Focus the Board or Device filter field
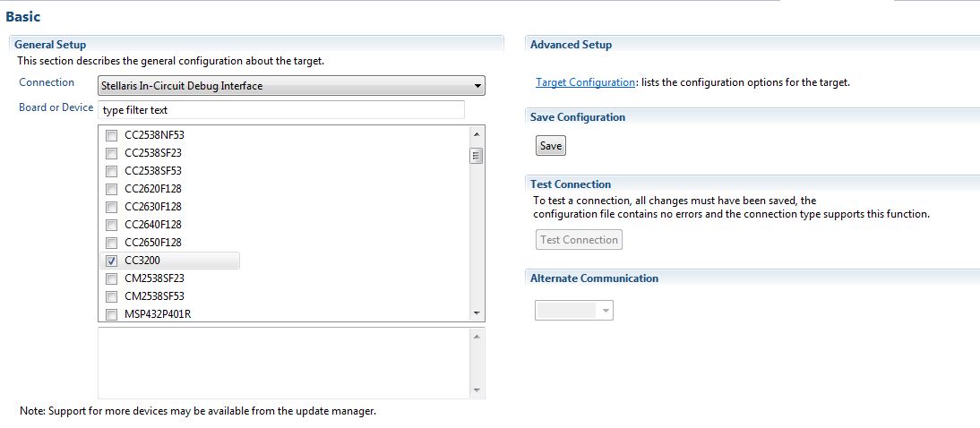 point(281,110)
